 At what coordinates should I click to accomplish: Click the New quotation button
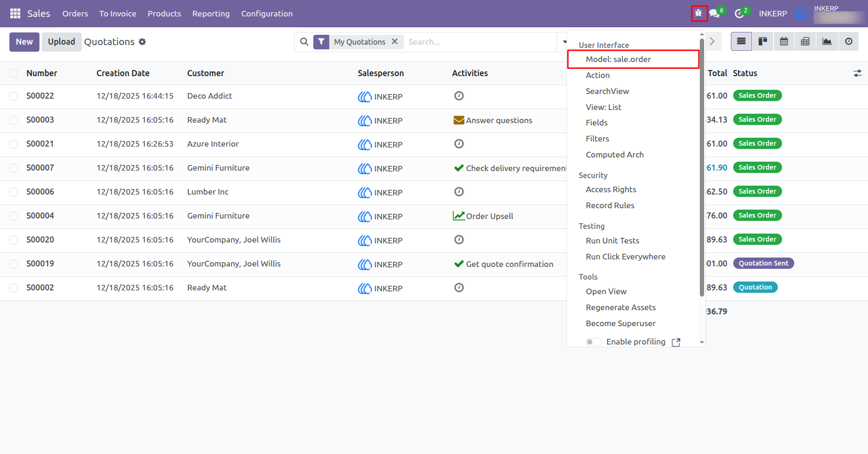(24, 42)
